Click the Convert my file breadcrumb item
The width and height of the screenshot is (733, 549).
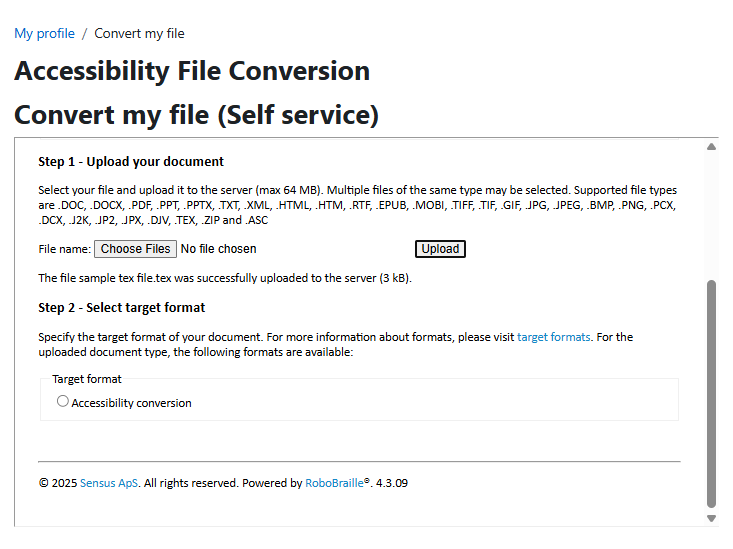tap(139, 33)
